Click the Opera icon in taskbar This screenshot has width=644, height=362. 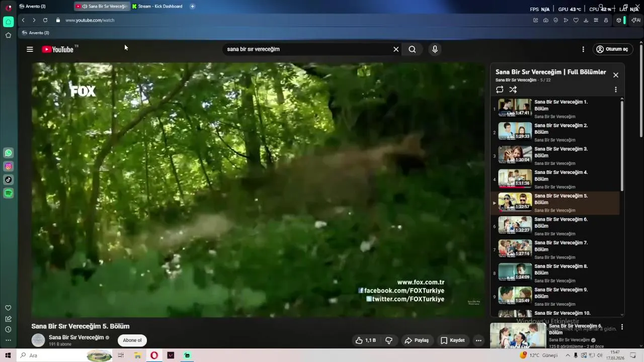point(154,355)
